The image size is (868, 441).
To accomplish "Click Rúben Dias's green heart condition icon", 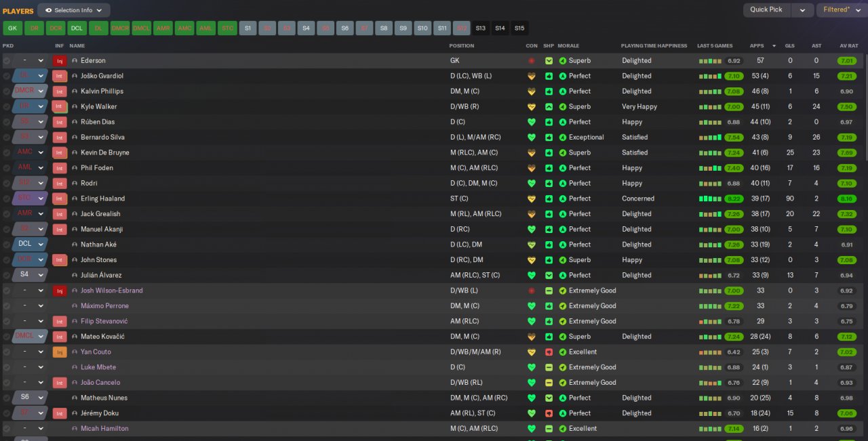I will coord(531,122).
